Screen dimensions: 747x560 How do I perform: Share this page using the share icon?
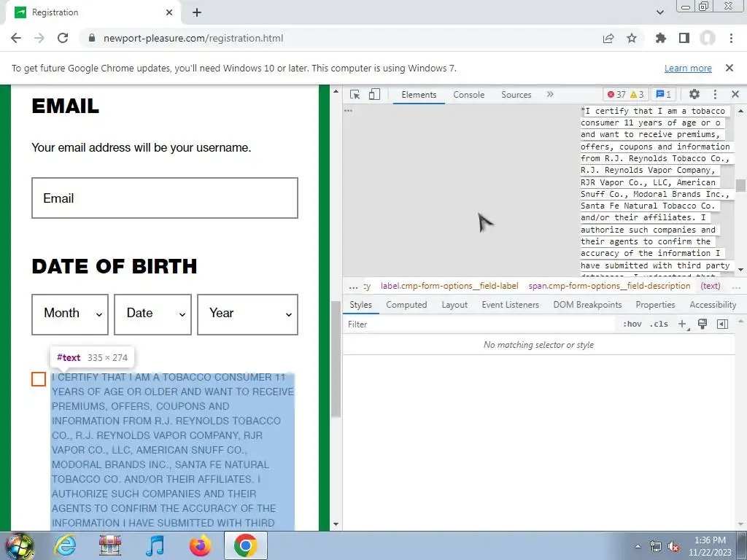click(608, 38)
